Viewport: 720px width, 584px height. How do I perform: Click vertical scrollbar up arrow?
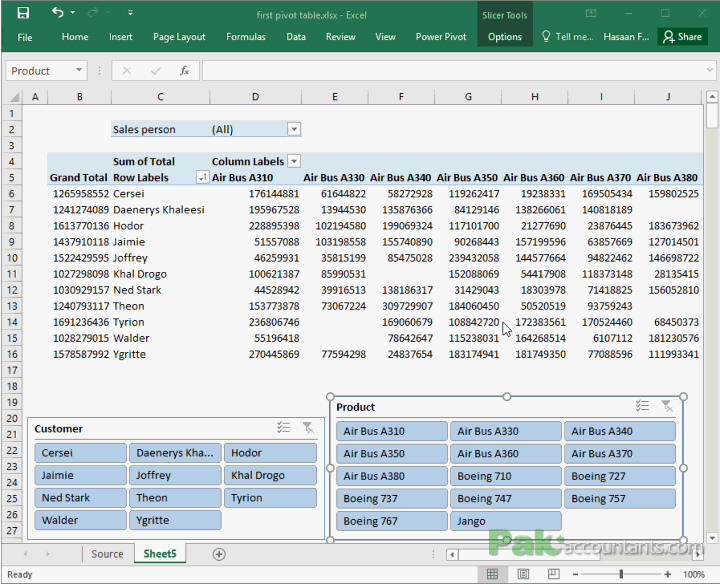click(712, 96)
